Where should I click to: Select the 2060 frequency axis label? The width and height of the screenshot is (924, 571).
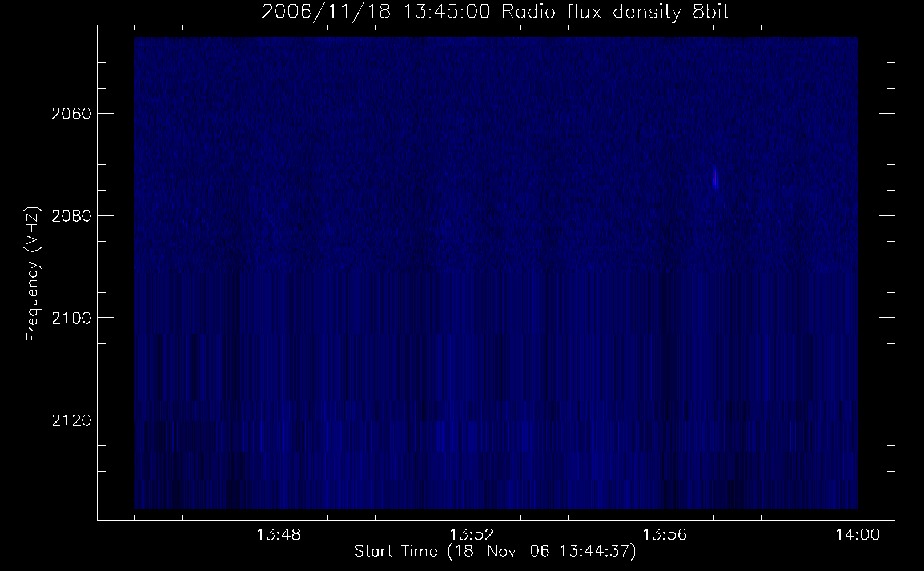click(71, 114)
